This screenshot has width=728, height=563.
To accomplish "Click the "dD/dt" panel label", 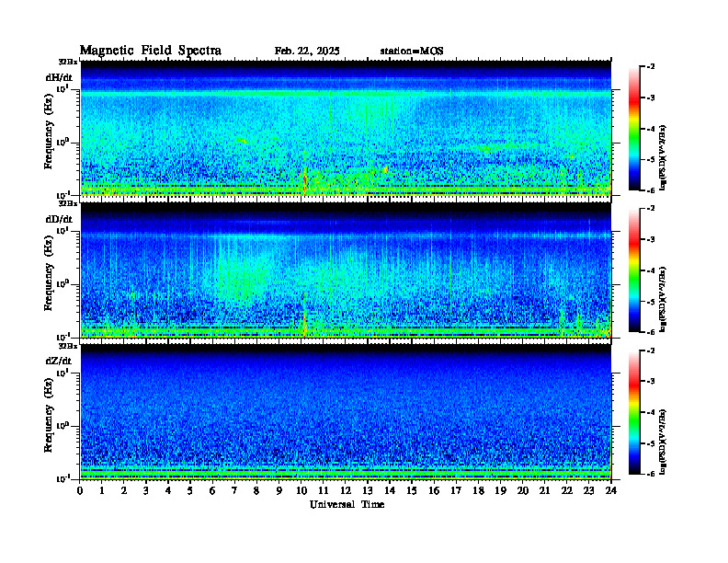I will click(59, 219).
